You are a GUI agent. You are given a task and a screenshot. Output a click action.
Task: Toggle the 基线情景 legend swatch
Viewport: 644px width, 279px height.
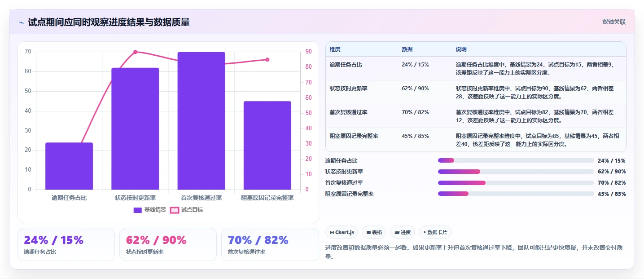138,210
